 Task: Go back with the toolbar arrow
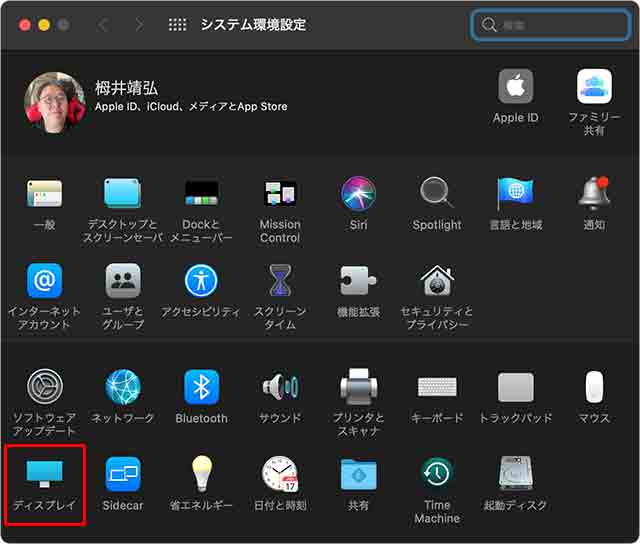[x=103, y=24]
